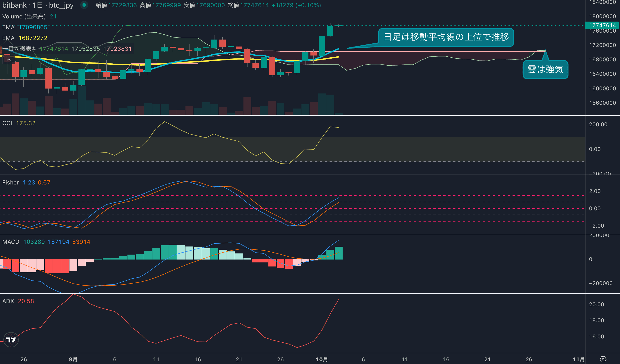Collapse the indicator legend chevron
Viewport: 620px width, 364px height.
coord(9,60)
